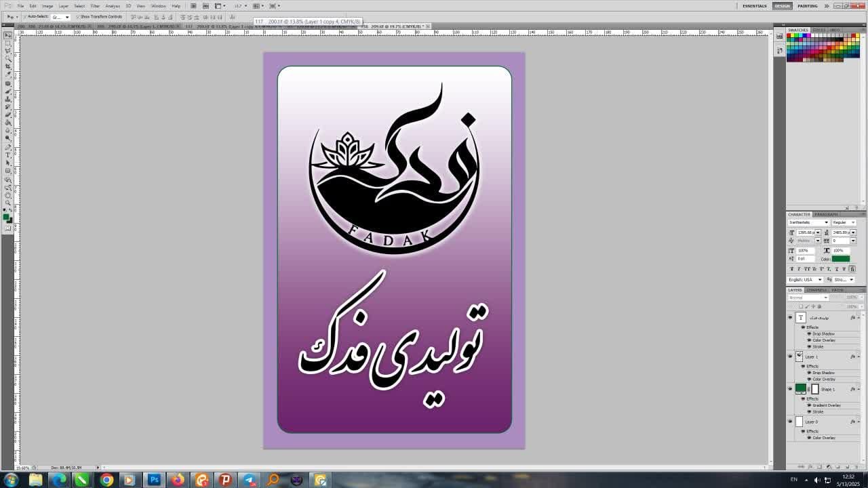Open Google Chrome from the taskbar
The height and width of the screenshot is (488, 868).
tap(106, 480)
